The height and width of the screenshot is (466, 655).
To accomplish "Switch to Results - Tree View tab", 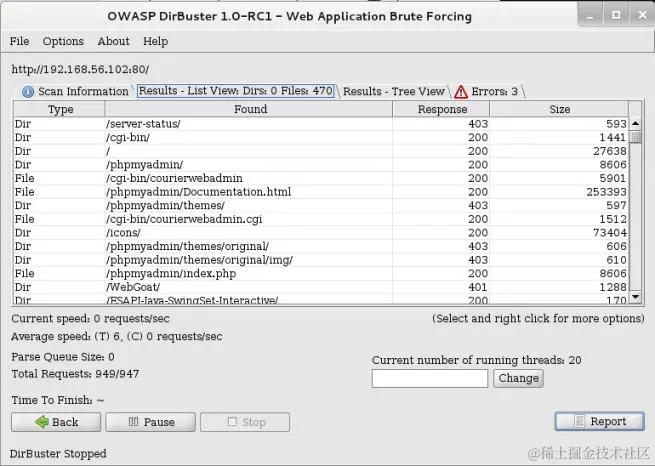I will 394,91.
